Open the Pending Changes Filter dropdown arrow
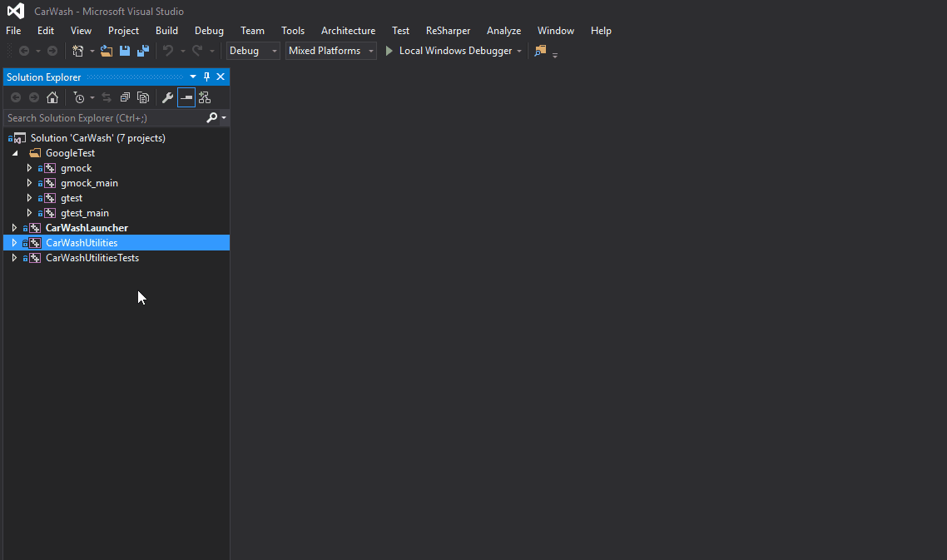This screenshot has height=560, width=947. 92,97
